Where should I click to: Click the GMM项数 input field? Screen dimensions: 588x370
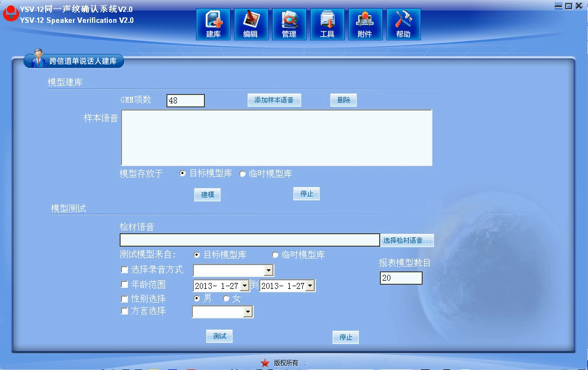tap(185, 101)
